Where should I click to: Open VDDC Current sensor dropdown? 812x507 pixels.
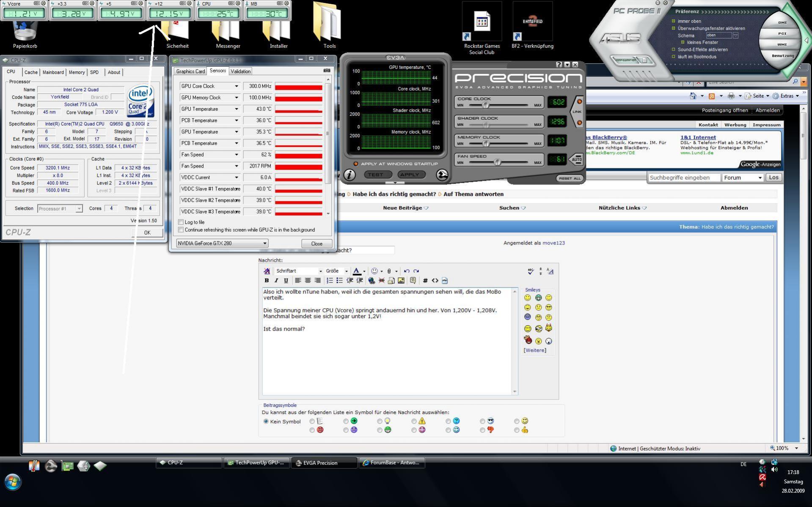237,178
